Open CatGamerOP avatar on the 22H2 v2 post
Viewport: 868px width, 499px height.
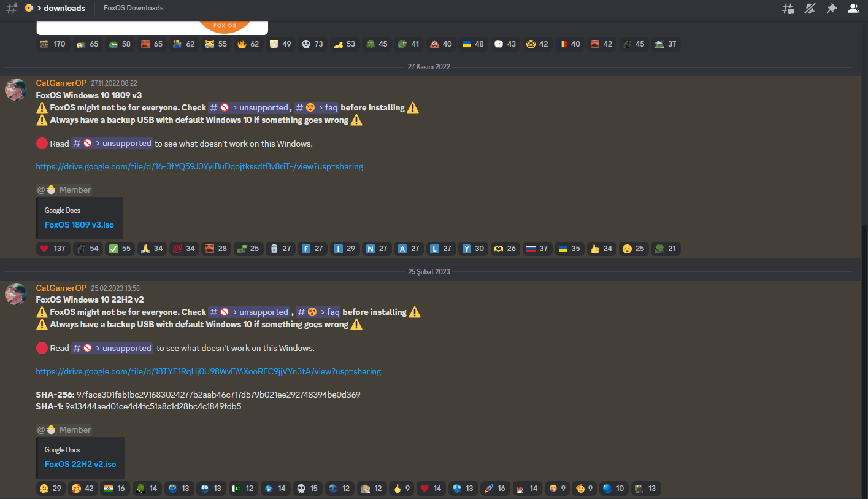[x=16, y=294]
